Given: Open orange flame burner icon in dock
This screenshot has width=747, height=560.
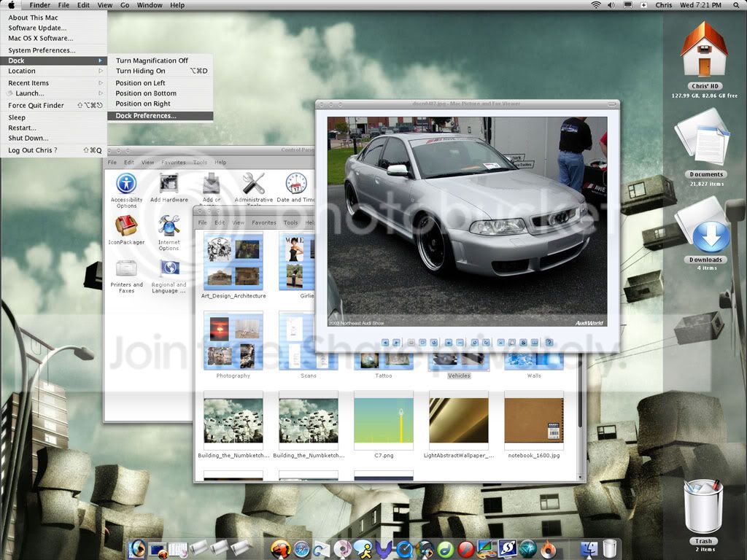Looking at the screenshot, I should coord(549,549).
